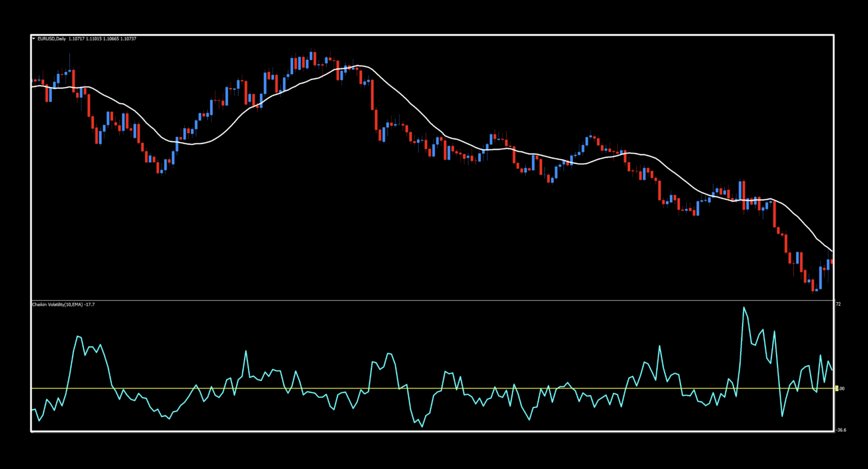Screen dimensions: 868x469
Task: Select the -17.7 indicator value text
Action: tap(89, 305)
